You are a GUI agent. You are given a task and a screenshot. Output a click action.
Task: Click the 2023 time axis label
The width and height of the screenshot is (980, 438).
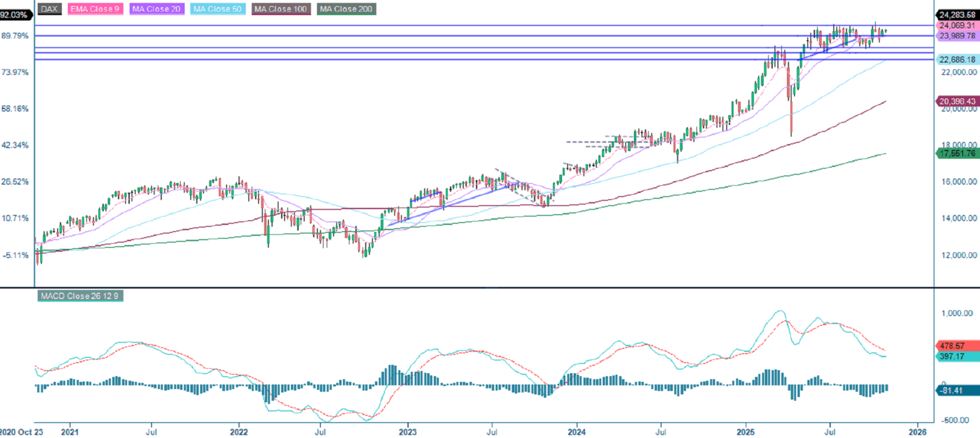pyautogui.click(x=408, y=432)
